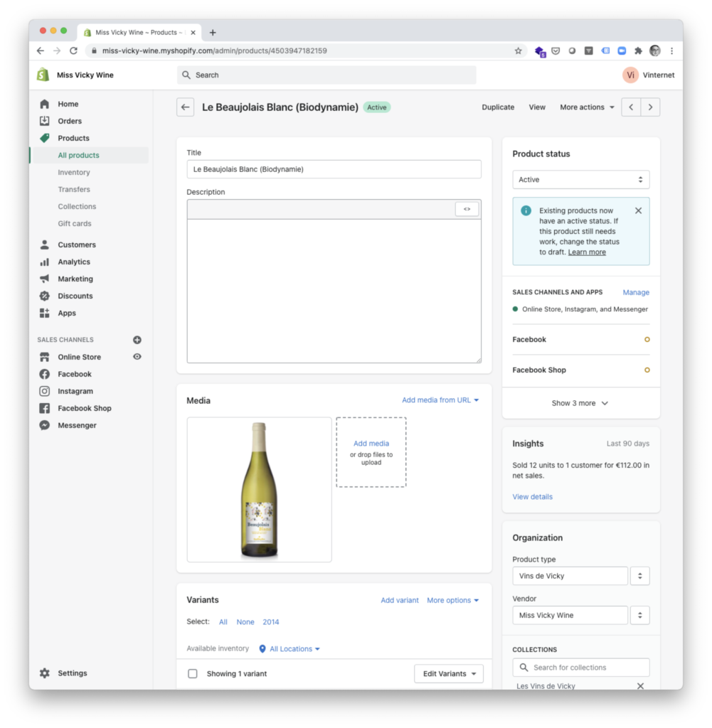This screenshot has height=728, width=712.
Task: Open the Edit Variants dropdown
Action: click(449, 674)
